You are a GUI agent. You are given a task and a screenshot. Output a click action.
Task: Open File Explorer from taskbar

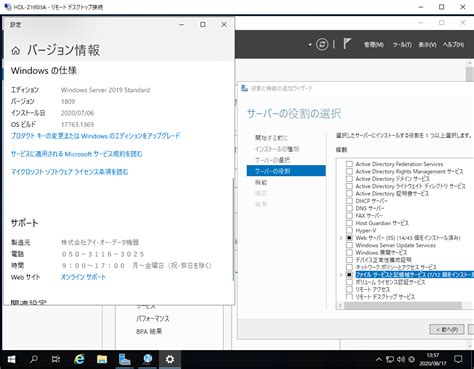(102, 359)
